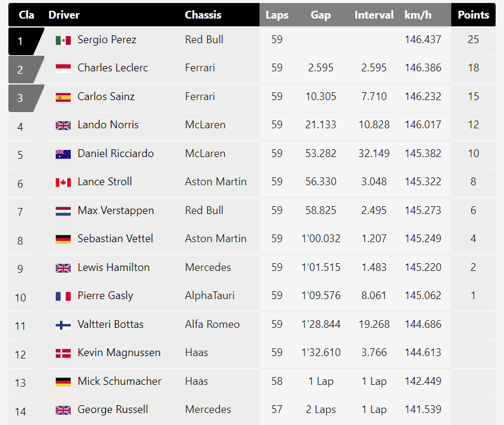Click the French flag beside Pierre Gasly
This screenshot has width=504, height=425.
click(63, 296)
